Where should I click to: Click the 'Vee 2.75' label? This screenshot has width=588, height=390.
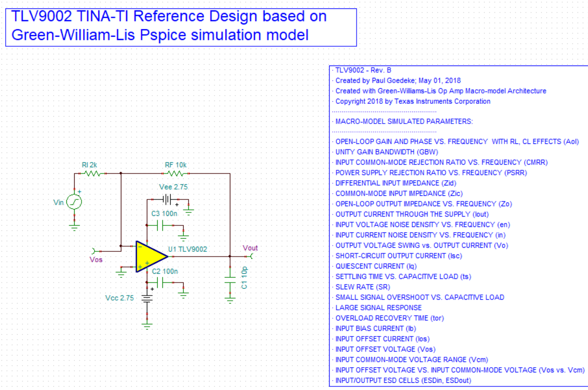[173, 187]
